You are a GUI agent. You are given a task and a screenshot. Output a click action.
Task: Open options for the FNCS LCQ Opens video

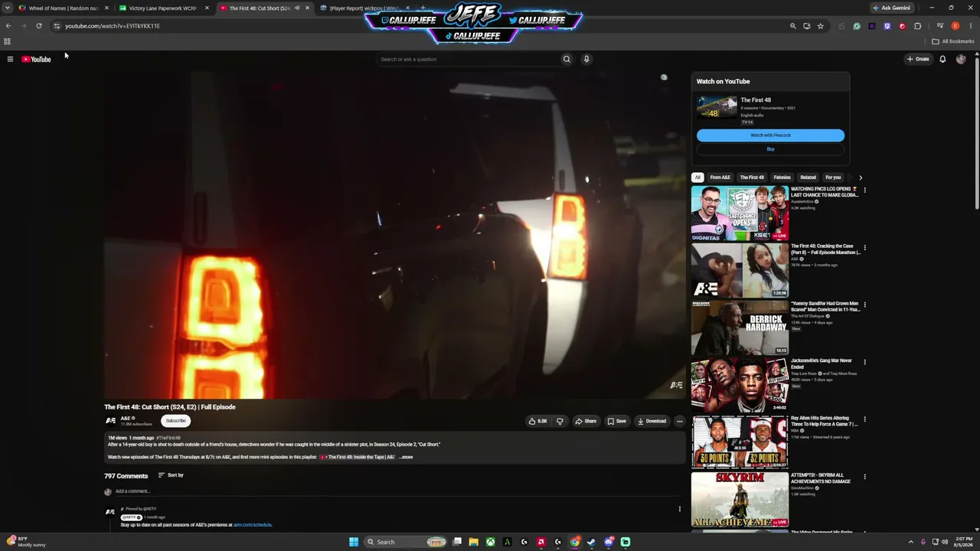[864, 190]
